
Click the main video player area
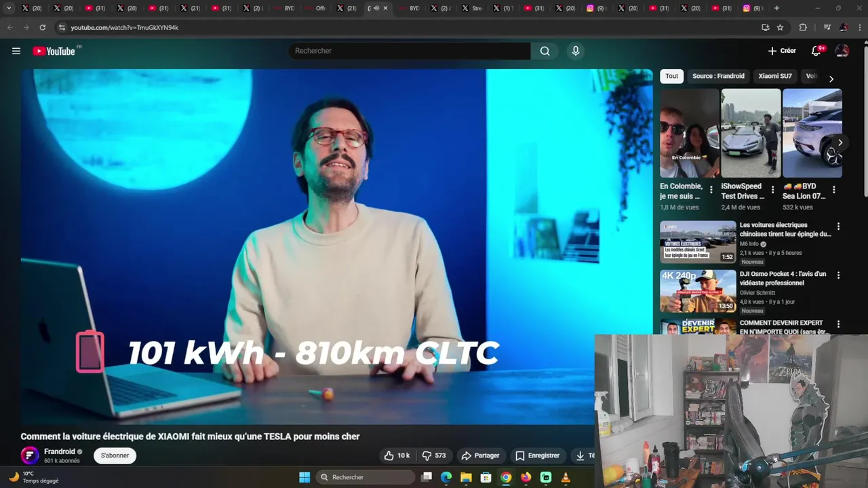pos(336,247)
